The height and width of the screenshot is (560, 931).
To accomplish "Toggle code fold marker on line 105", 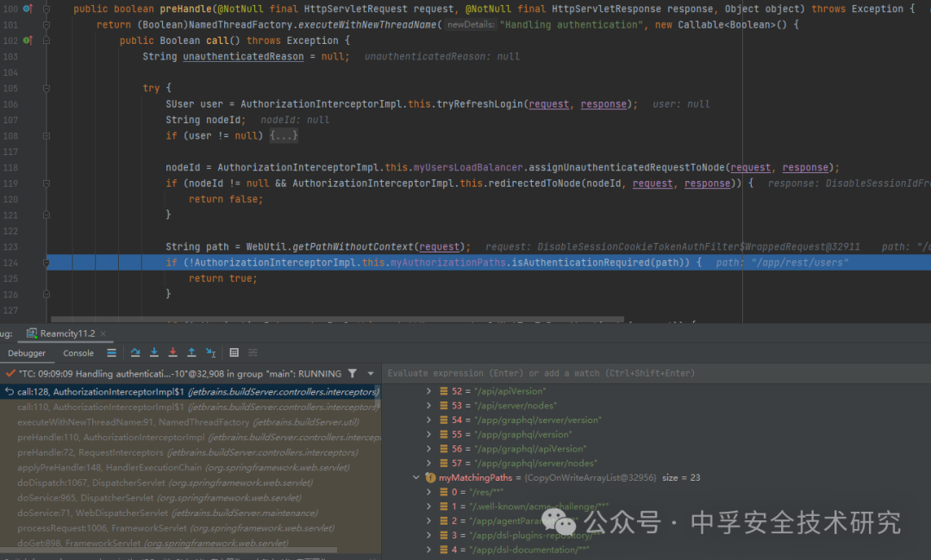I will [47, 89].
